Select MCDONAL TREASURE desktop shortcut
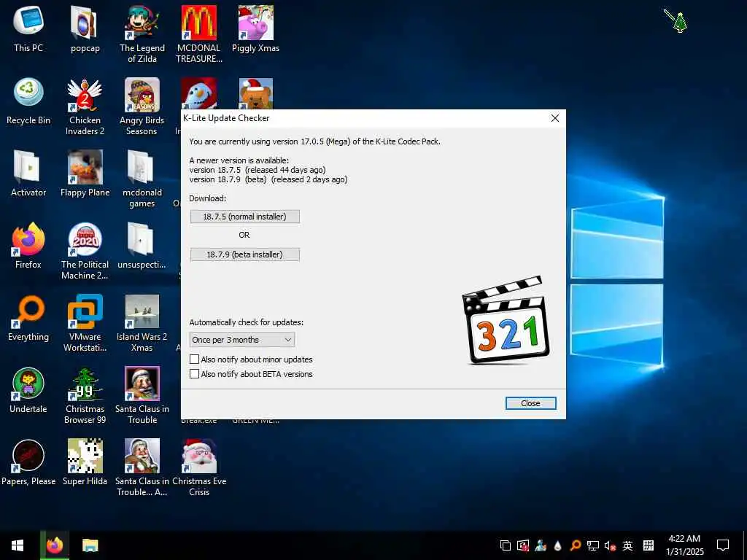The height and width of the screenshot is (560, 747). click(198, 34)
